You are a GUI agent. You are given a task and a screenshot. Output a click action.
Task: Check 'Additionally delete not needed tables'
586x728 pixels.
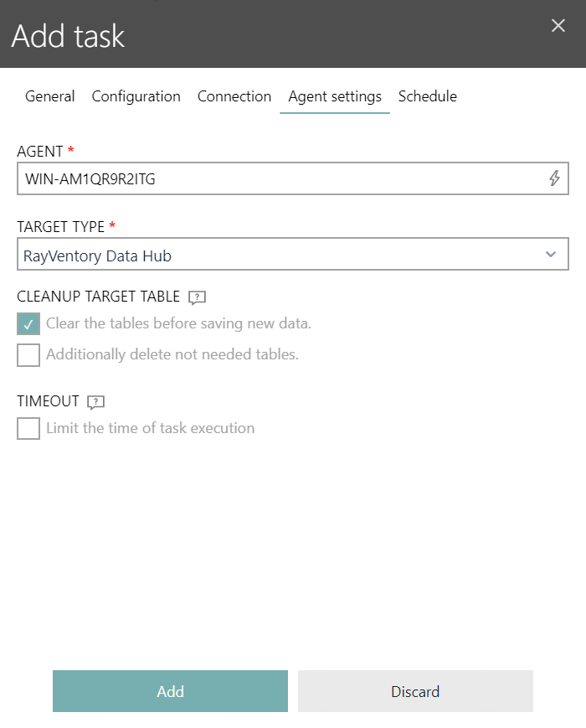point(28,354)
